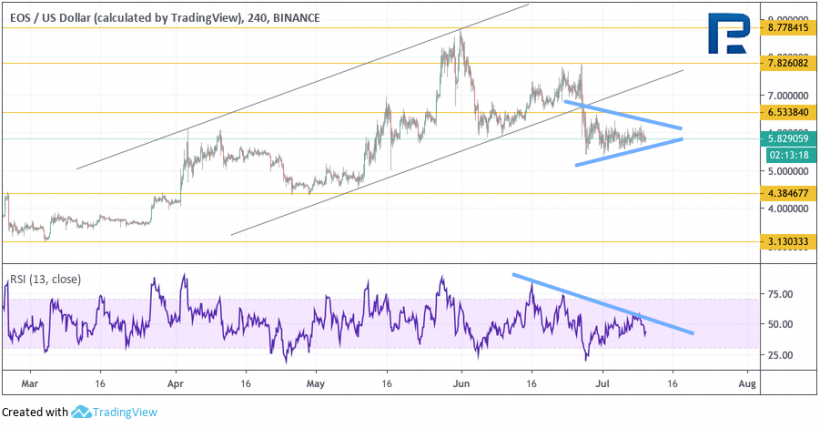The width and height of the screenshot is (820, 428).
Task: Click the 25.00 RSI scale value
Action: tap(779, 355)
